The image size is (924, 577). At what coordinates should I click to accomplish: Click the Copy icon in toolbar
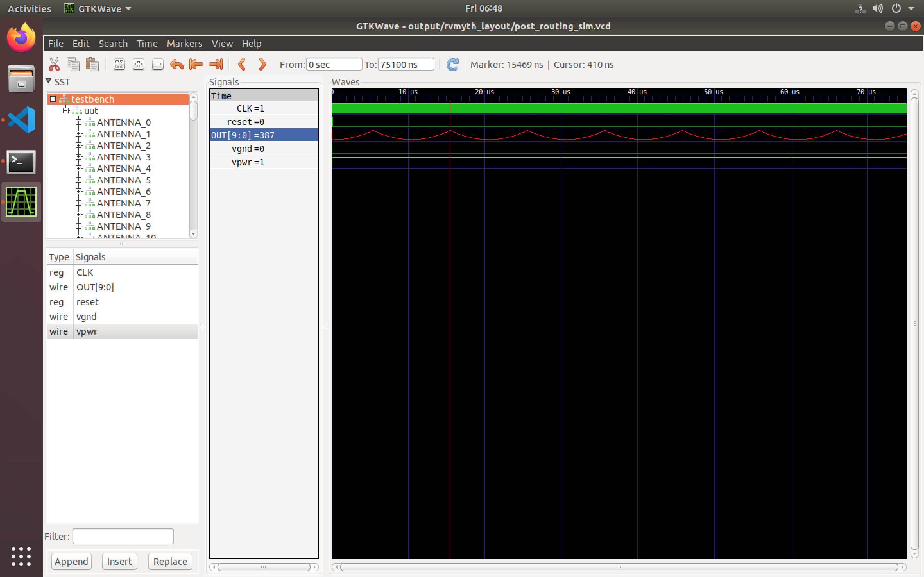pyautogui.click(x=73, y=64)
